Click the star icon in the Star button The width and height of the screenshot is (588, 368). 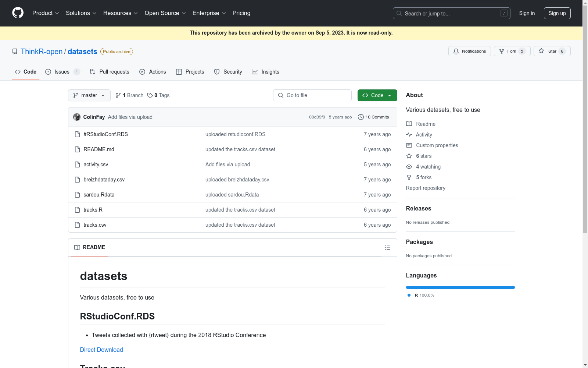(541, 51)
